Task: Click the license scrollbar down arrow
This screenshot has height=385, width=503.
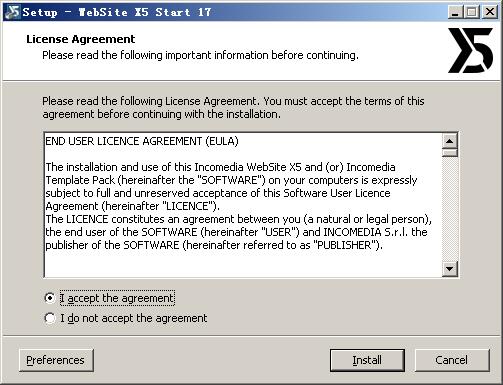Action: pyautogui.click(x=450, y=268)
